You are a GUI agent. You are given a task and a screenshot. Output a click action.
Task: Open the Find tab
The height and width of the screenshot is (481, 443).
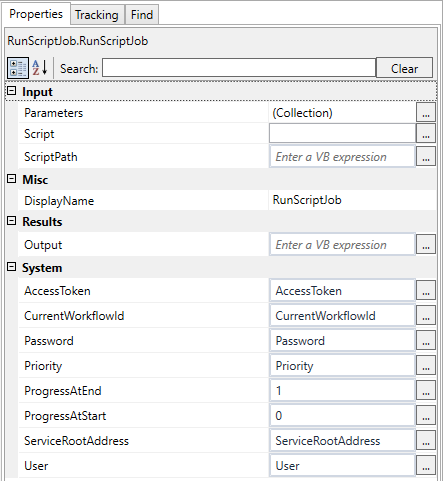142,15
